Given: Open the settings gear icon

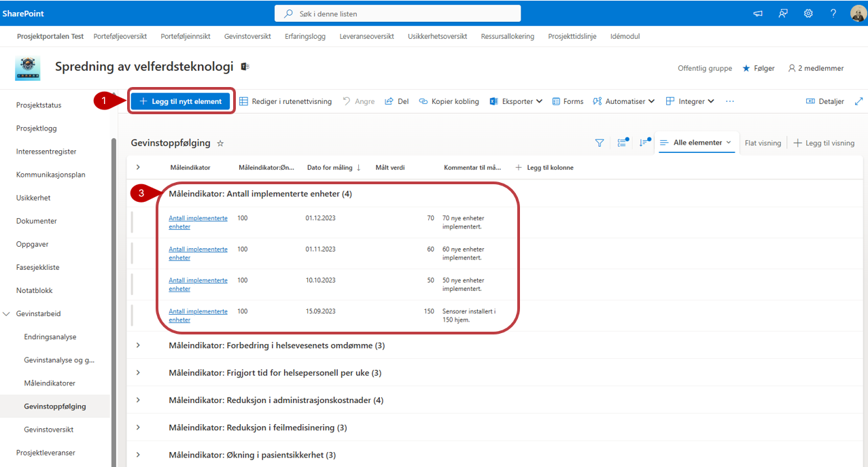Looking at the screenshot, I should pyautogui.click(x=808, y=13).
